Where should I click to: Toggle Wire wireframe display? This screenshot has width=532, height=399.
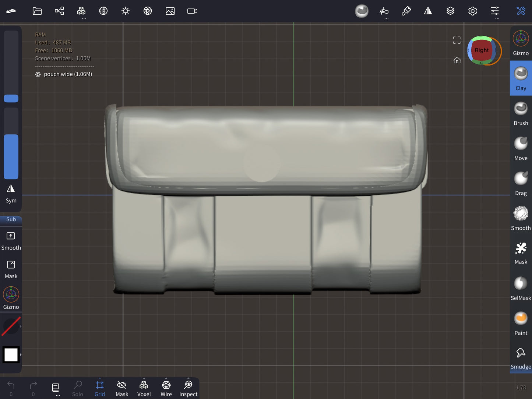[x=166, y=388]
